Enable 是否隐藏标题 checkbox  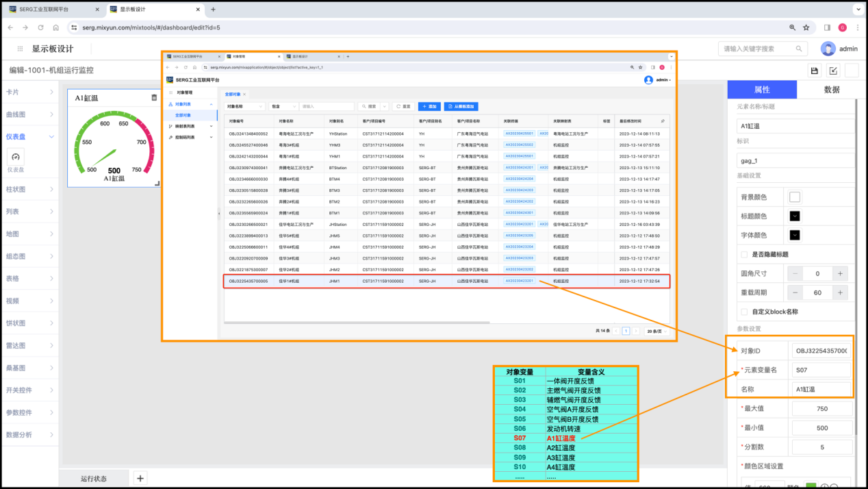[744, 254]
